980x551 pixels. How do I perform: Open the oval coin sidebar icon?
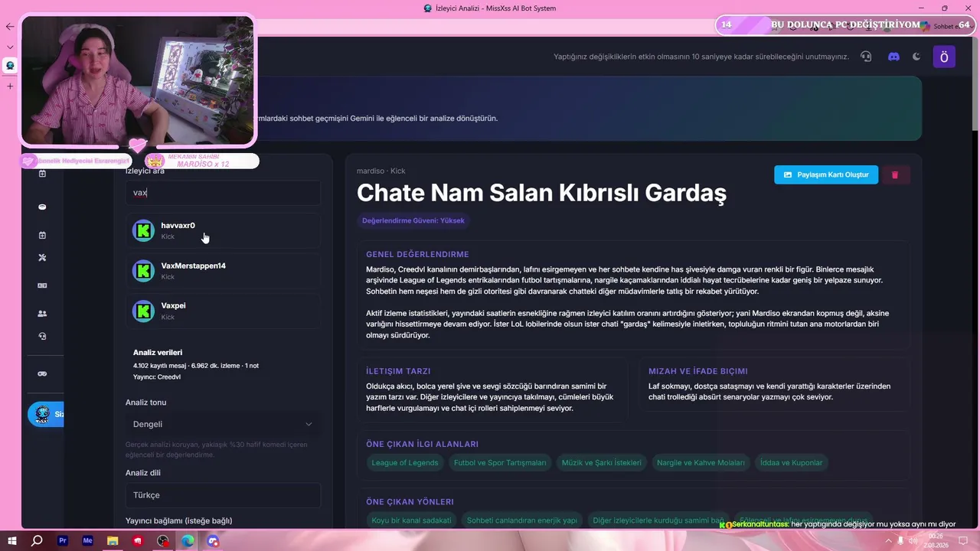(x=42, y=207)
